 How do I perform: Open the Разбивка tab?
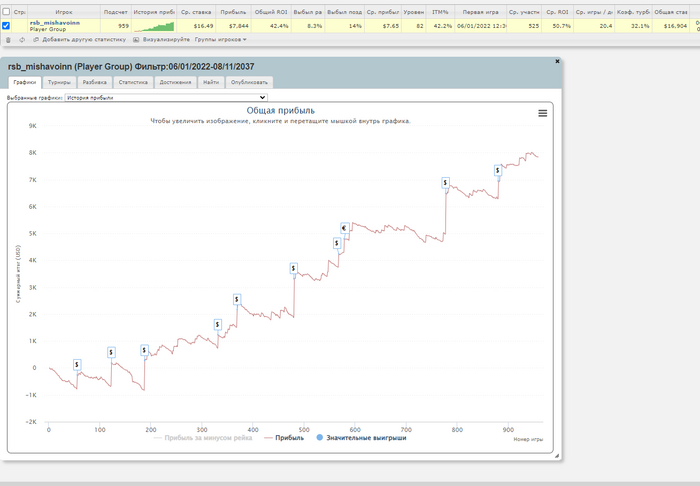[95, 82]
